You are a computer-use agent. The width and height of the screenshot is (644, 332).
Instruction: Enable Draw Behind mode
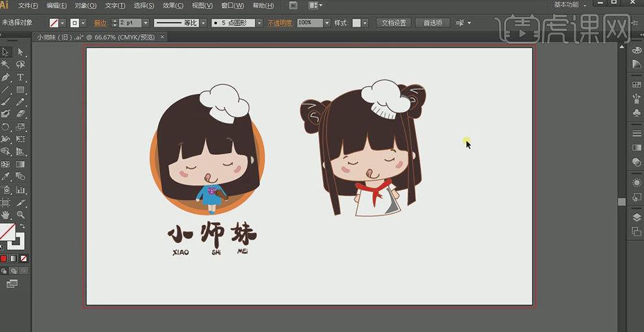click(14, 271)
